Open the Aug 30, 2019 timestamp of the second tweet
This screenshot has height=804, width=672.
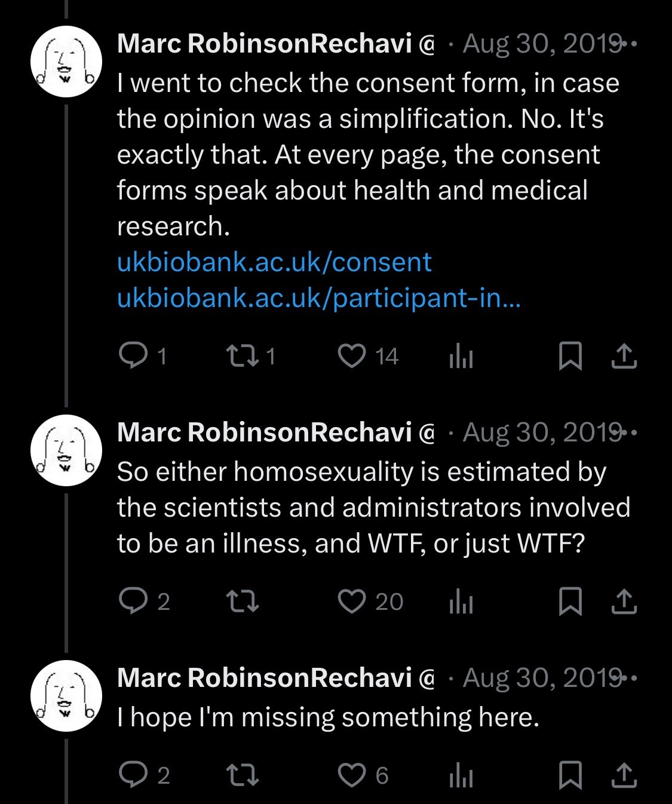(x=541, y=433)
